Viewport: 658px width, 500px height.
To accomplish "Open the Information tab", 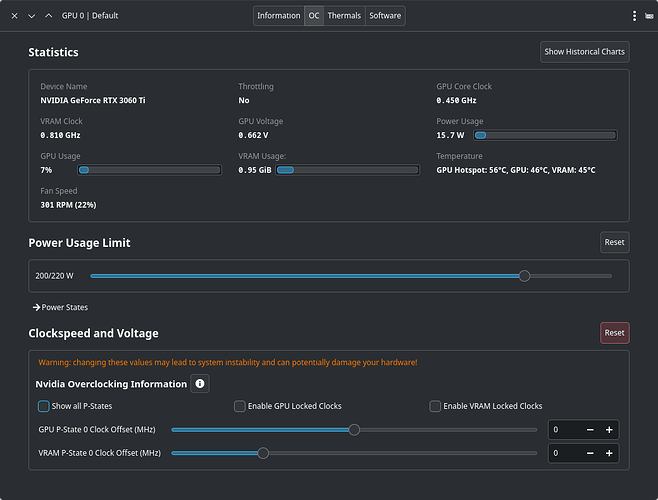I will [x=278, y=16].
